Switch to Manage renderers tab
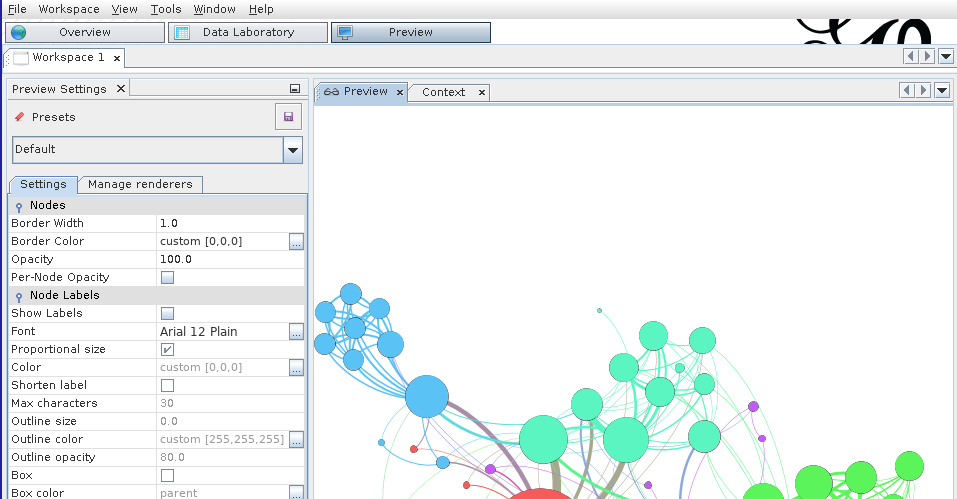 point(140,184)
